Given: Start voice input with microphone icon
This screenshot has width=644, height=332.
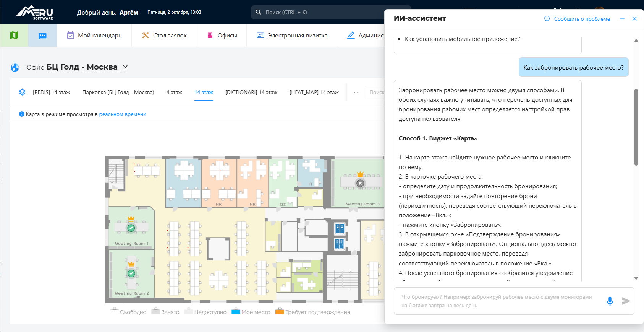Looking at the screenshot, I should pyautogui.click(x=610, y=301).
